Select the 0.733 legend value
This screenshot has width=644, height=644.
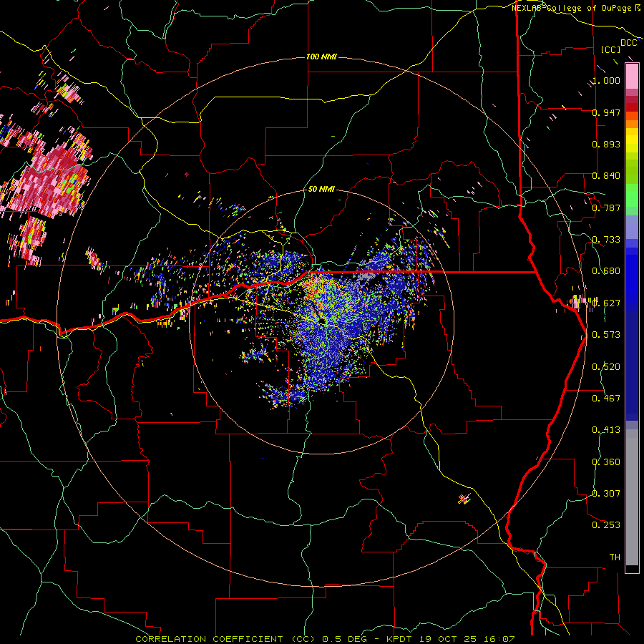tap(606, 240)
